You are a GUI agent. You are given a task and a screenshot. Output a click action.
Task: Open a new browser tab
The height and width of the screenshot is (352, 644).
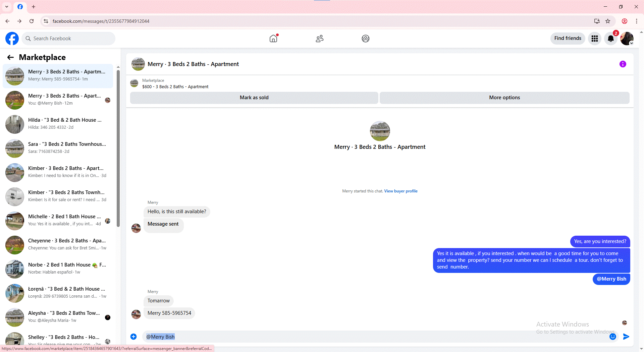point(34,7)
